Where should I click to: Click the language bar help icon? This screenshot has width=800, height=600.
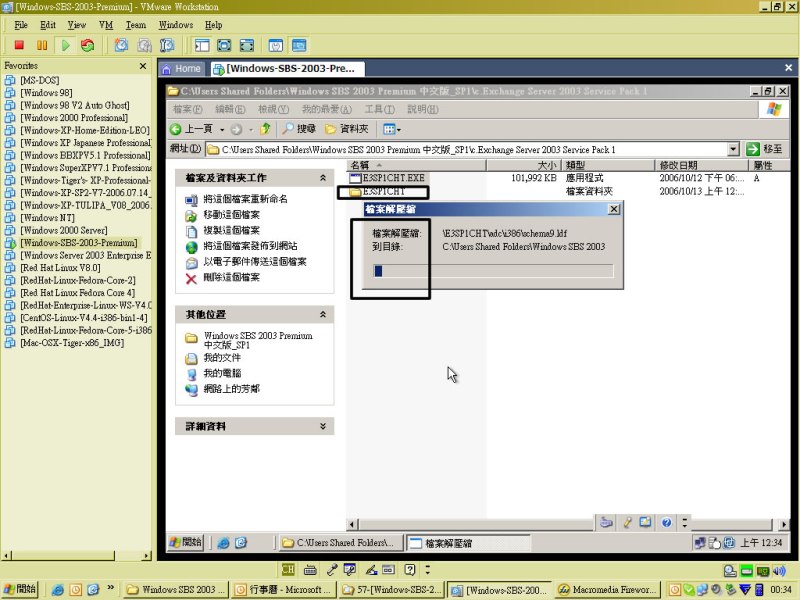pos(410,569)
